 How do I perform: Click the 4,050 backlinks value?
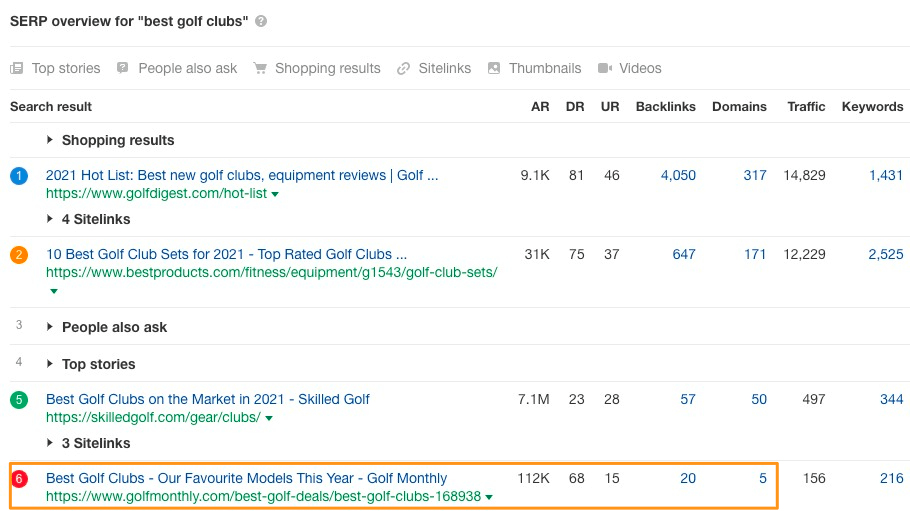click(678, 175)
